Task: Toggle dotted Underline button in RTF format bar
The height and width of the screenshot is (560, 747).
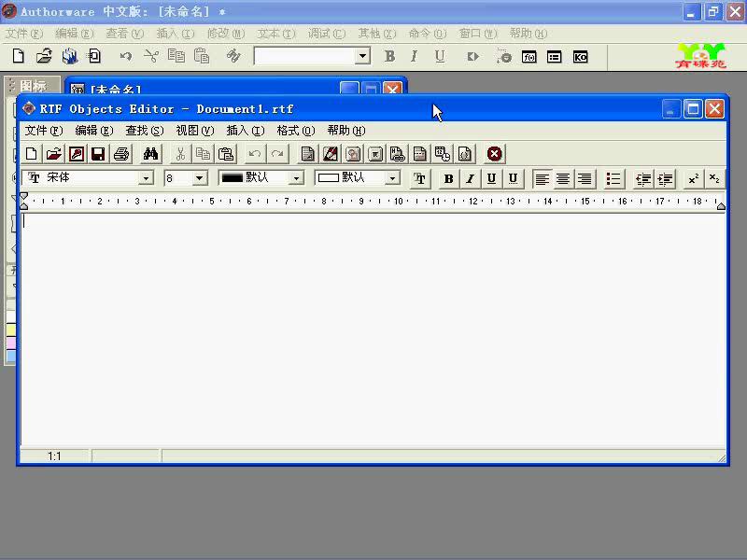Action: [514, 179]
